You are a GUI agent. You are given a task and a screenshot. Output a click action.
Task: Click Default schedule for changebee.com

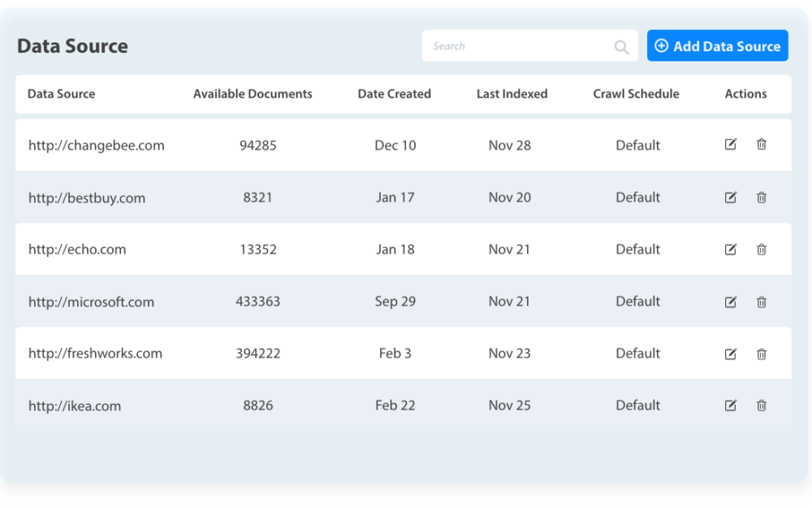click(637, 145)
